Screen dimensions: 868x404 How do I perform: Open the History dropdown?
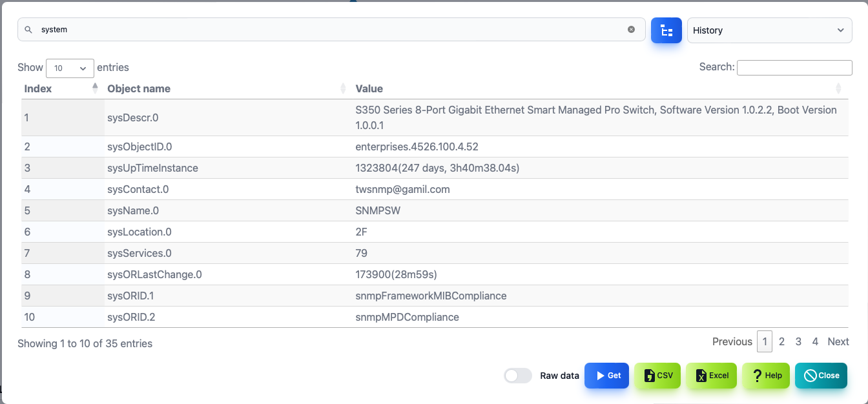tap(770, 30)
